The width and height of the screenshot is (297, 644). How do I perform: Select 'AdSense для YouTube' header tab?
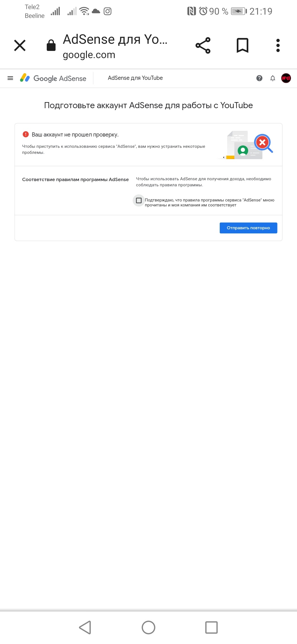tap(135, 78)
